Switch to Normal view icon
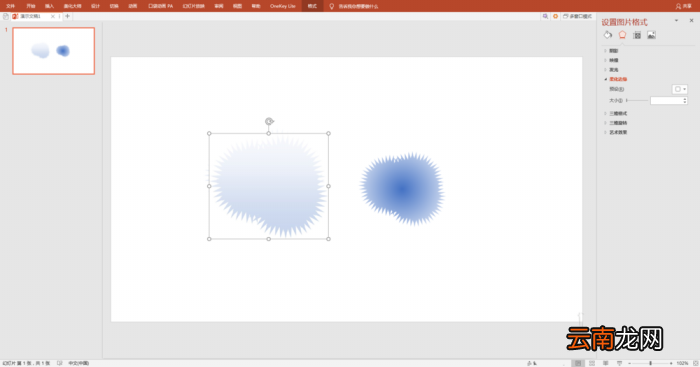This screenshot has height=367, width=700. pos(578,363)
